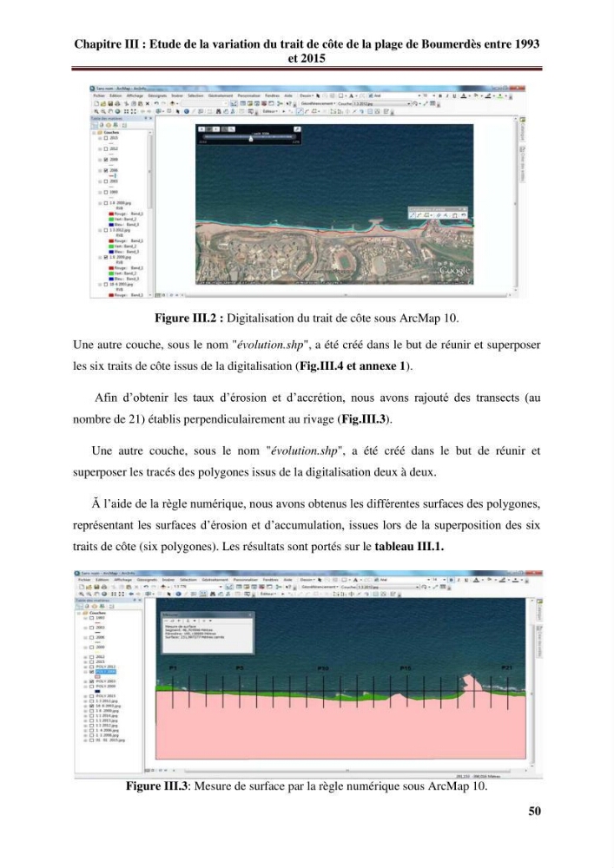614x868 pixels.
Task: Click Add Data icon in Figure III.2 toolbar
Action: [173, 103]
